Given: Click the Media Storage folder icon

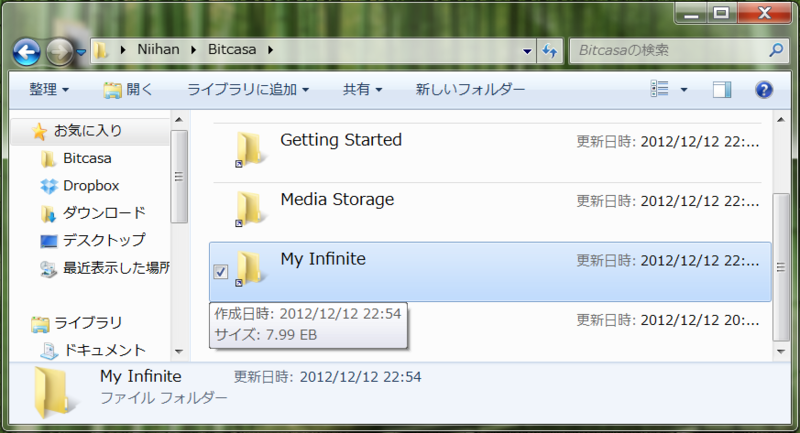Looking at the screenshot, I should click(249, 209).
